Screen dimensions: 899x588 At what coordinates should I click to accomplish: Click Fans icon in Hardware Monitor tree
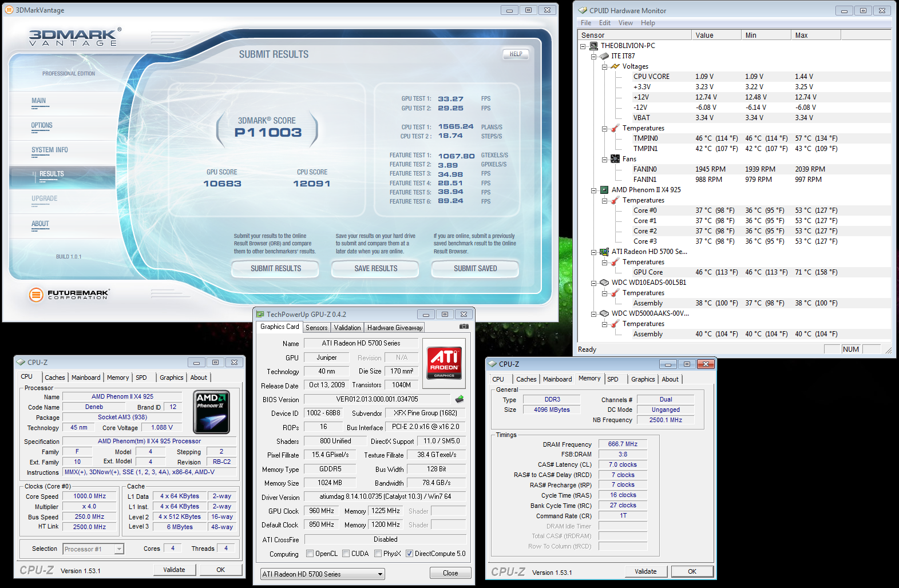click(615, 159)
